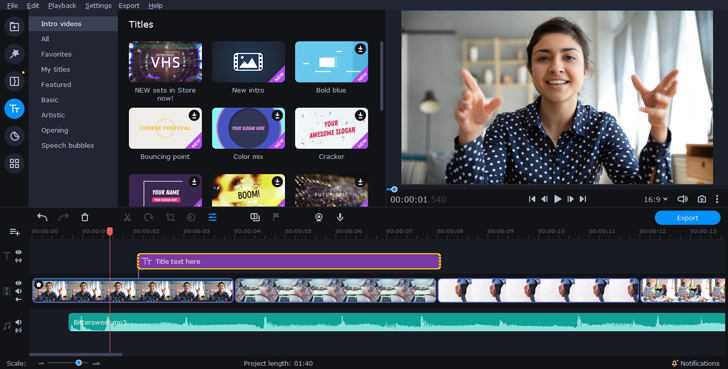The height and width of the screenshot is (369, 728).
Task: Click the Add track icon
Action: pyautogui.click(x=14, y=232)
